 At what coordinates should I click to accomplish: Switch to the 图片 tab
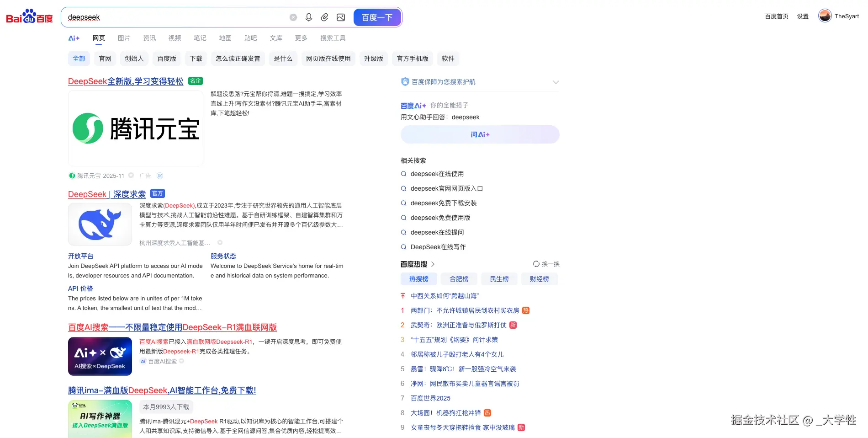point(124,38)
